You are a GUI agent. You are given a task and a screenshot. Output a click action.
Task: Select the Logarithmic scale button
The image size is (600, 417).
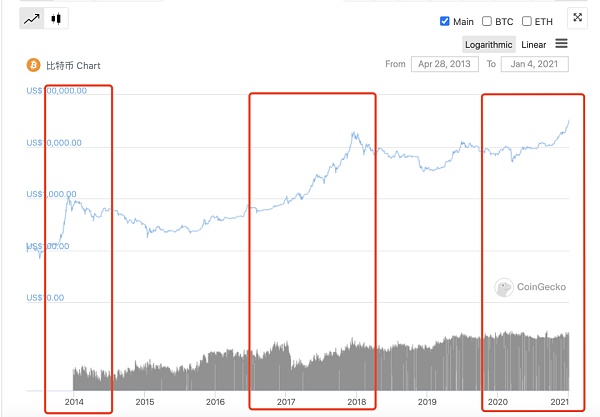[489, 45]
